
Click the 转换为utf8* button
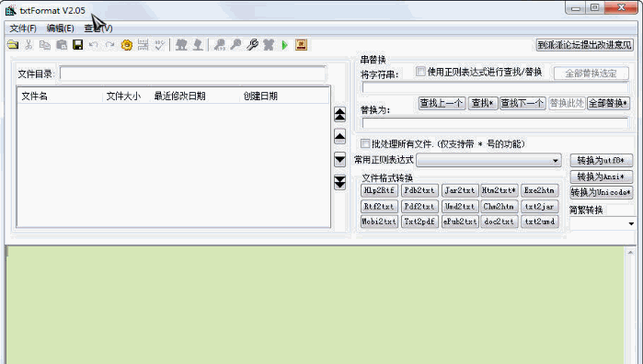click(x=602, y=160)
